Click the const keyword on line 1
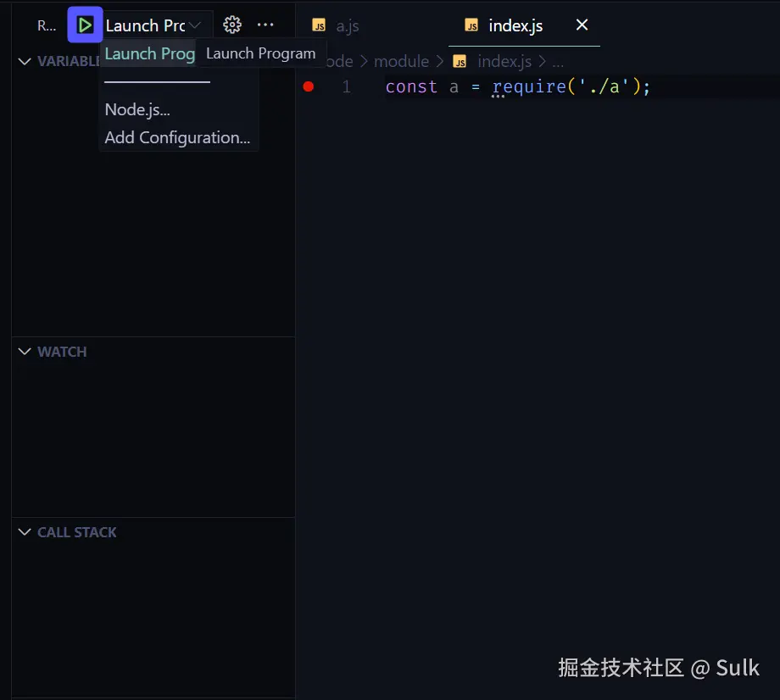The height and width of the screenshot is (700, 780). click(x=411, y=87)
